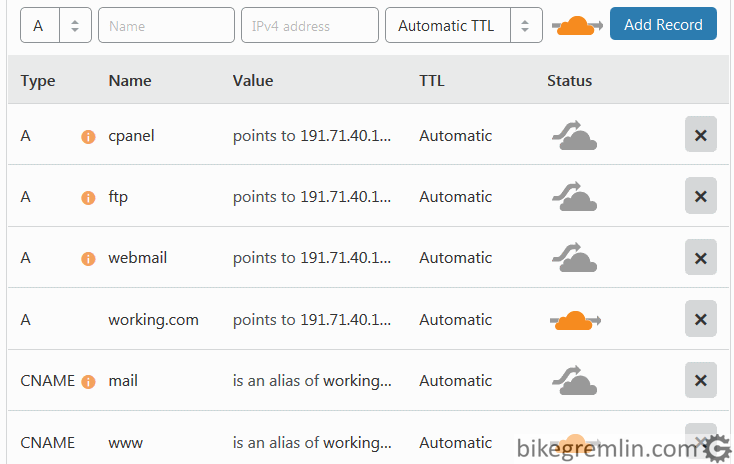This screenshot has width=734, height=464.
Task: Delete the working.com A record
Action: [701, 319]
